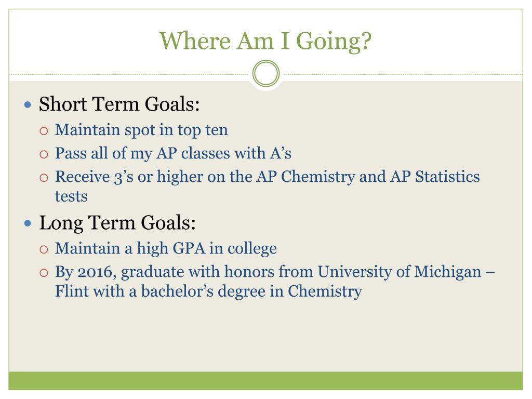The image size is (532, 399).
Task: Click the text 'University of Michigan' in the last goal
Action: click(x=400, y=272)
